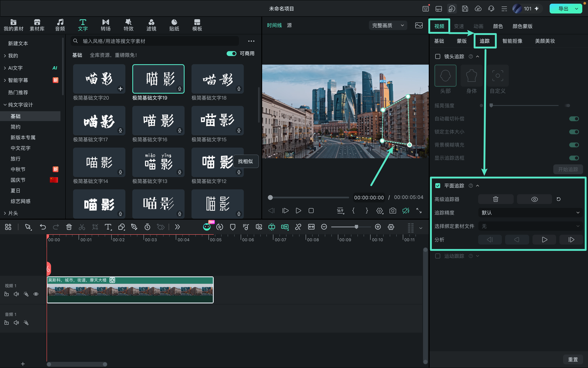The height and width of the screenshot is (368, 588).
Task: Zoom out timeline with minus circle icon
Action: 324,227
